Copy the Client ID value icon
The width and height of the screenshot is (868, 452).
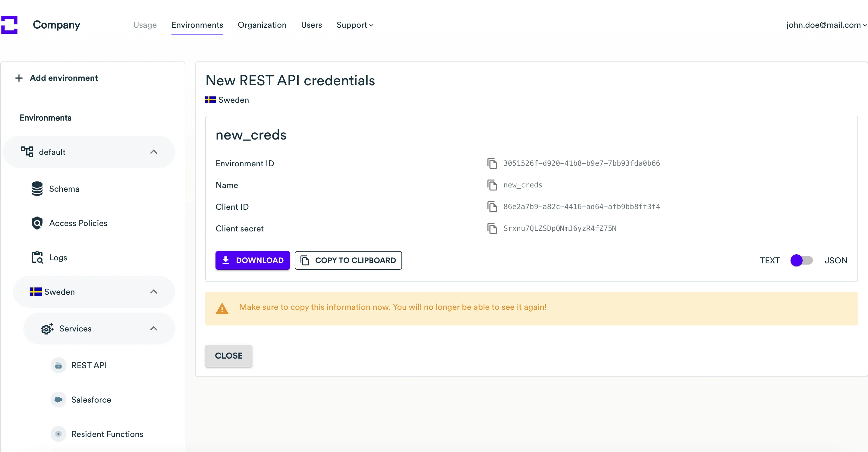(492, 207)
